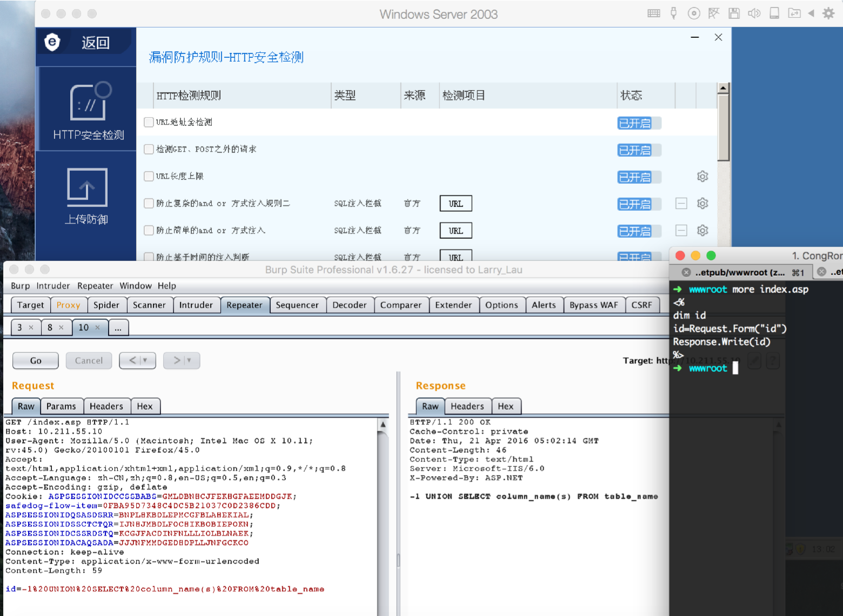This screenshot has height=616, width=843.
Task: Click the rules list vertical scrollbar up arrow
Action: (723, 88)
